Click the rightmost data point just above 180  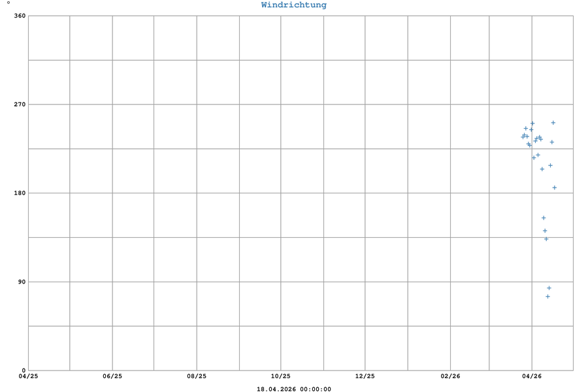coord(554,188)
